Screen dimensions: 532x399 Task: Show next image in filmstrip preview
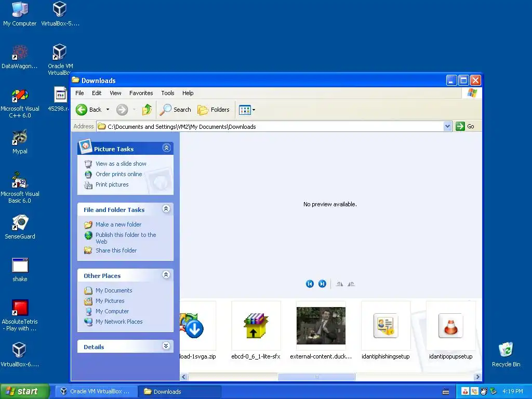click(322, 284)
